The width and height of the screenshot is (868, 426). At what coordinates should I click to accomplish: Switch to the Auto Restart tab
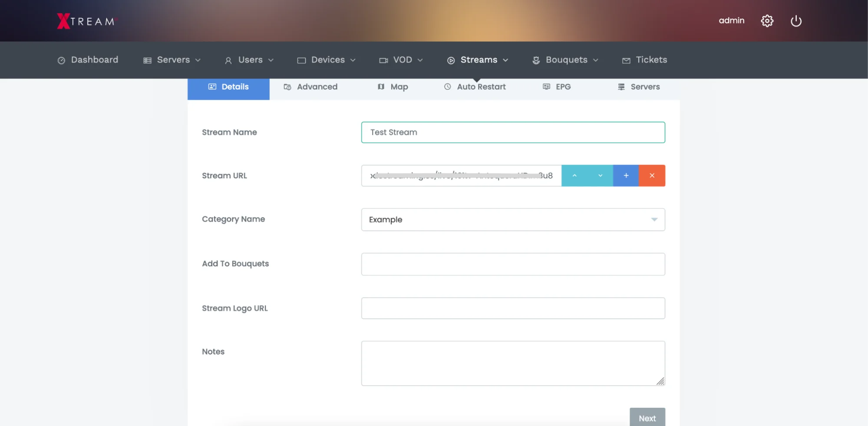click(475, 87)
